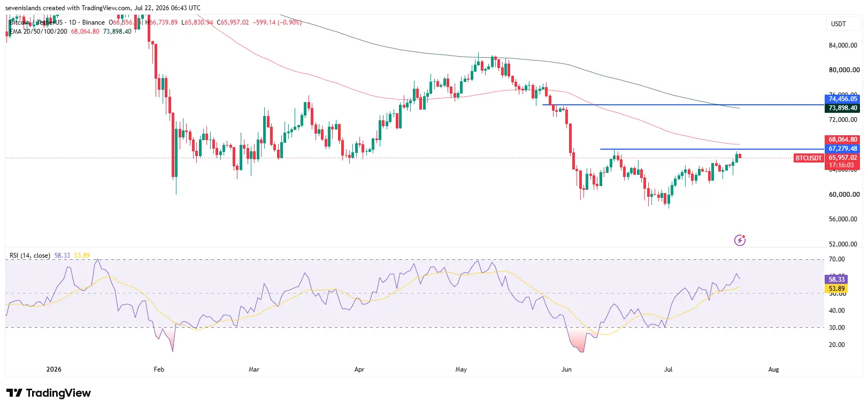The image size is (868, 409).
Task: Open the RSI (14, close) indicator legend
Action: [30, 256]
